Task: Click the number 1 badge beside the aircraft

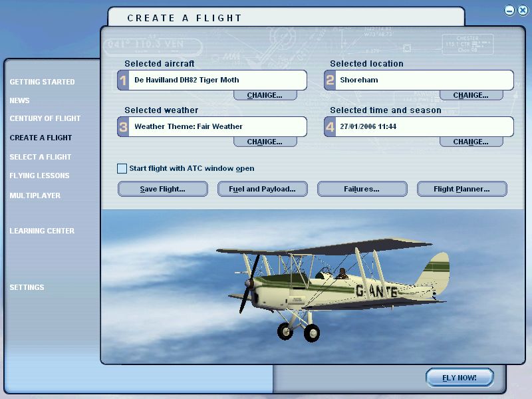Action: 123,80
